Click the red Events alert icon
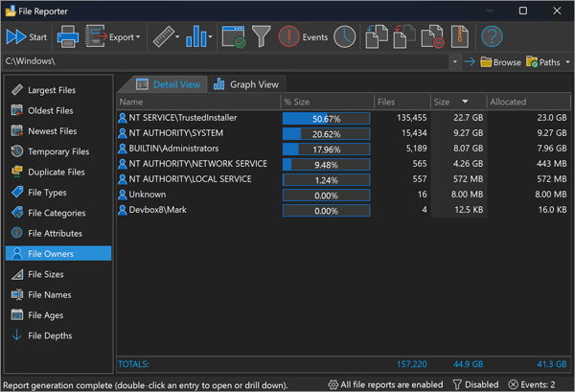Viewport: 575px width, 392px height. (289, 36)
